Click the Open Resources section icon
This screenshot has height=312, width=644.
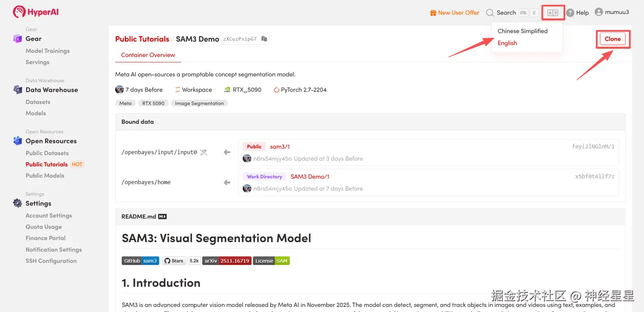coord(17,141)
